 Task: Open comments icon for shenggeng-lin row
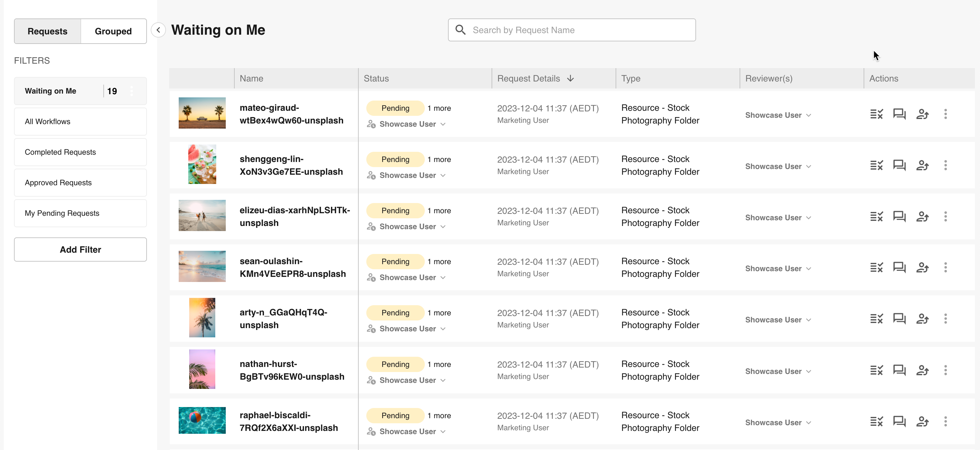tap(899, 165)
